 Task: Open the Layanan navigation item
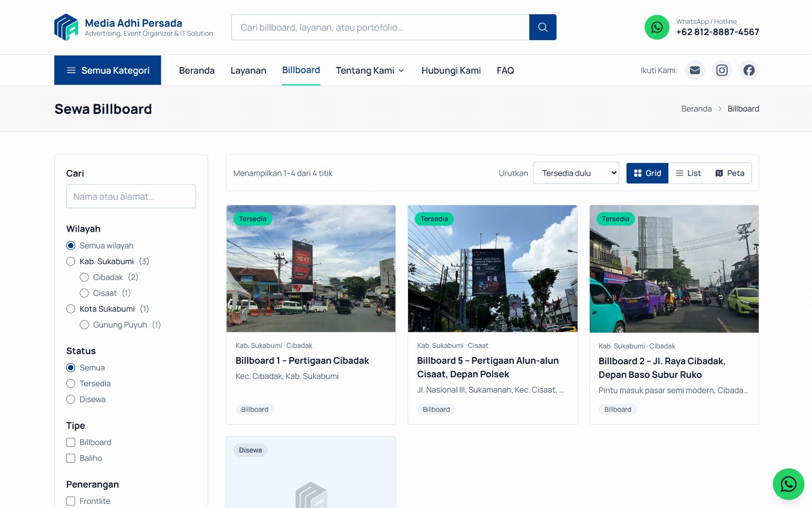[248, 71]
